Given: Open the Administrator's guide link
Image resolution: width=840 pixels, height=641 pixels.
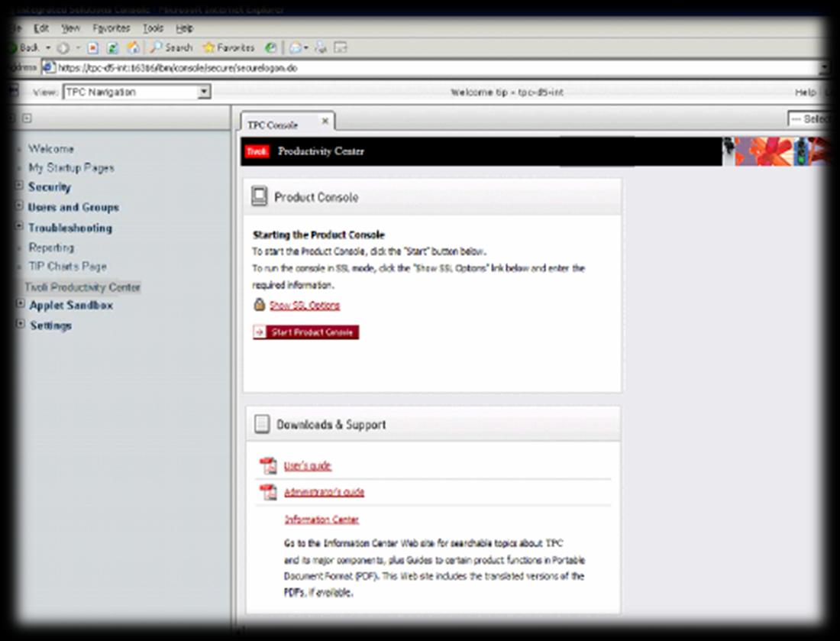Looking at the screenshot, I should [324, 492].
